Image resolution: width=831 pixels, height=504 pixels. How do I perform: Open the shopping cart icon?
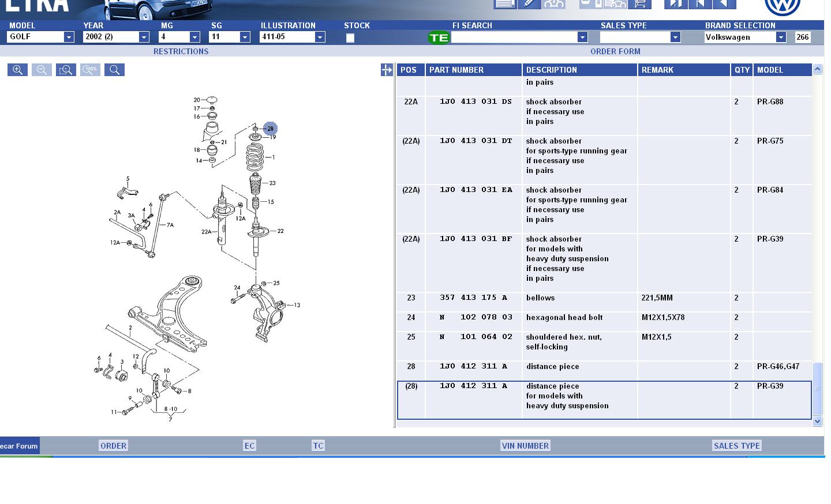click(x=640, y=4)
